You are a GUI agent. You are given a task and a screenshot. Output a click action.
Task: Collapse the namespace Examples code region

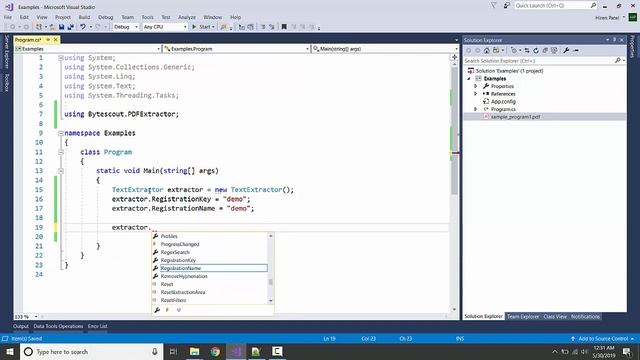click(61, 133)
